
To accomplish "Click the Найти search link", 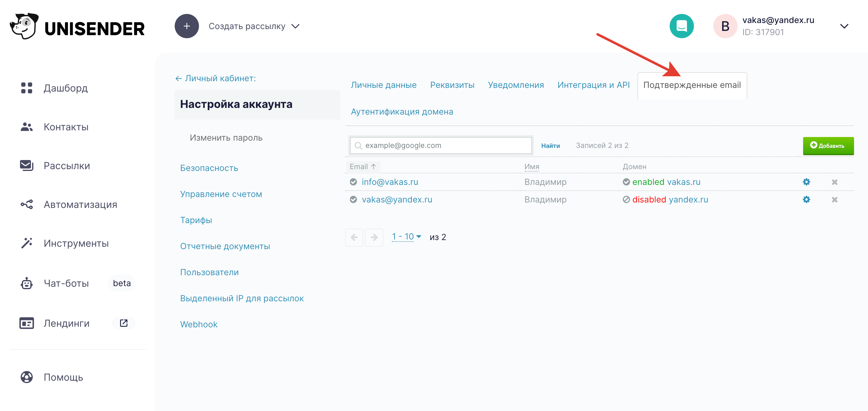I will (550, 145).
